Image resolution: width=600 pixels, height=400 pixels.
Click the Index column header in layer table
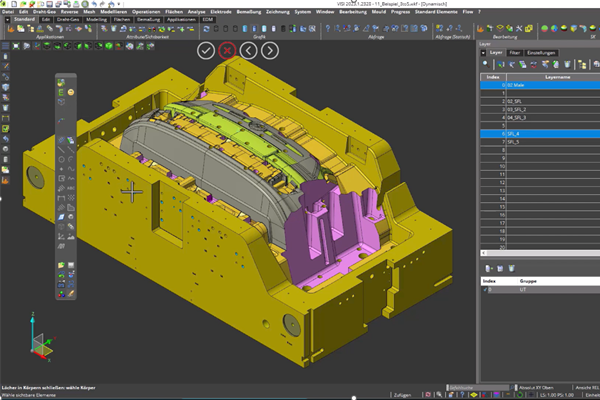493,77
